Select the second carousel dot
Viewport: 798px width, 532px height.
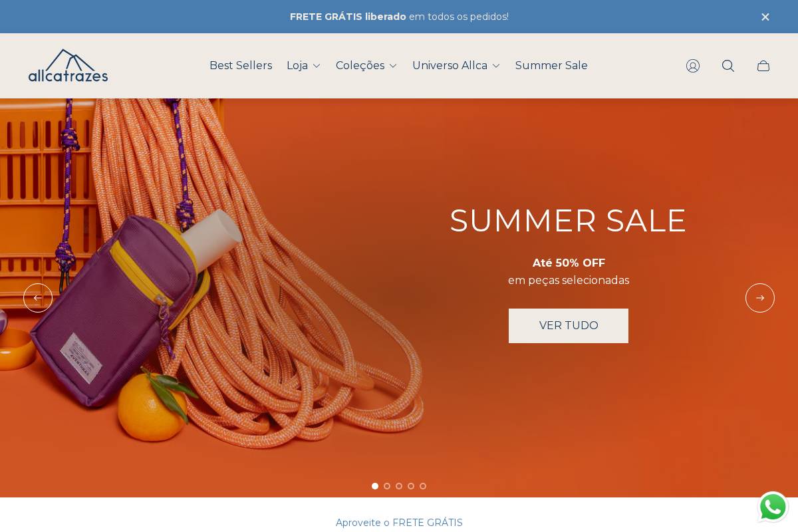click(387, 486)
